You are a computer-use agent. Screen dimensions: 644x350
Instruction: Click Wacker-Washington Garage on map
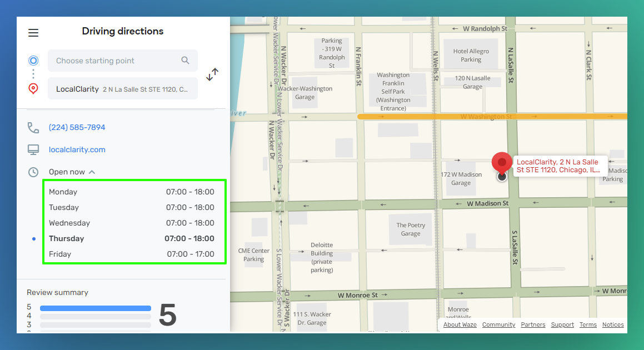(x=304, y=93)
